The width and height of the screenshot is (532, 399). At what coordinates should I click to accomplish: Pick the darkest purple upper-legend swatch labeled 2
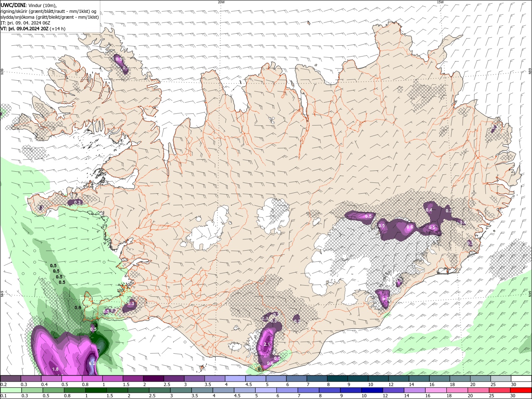point(153,379)
